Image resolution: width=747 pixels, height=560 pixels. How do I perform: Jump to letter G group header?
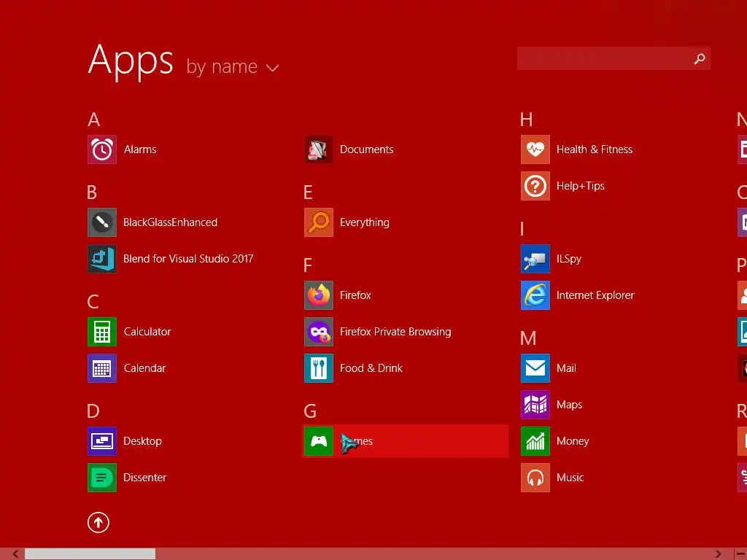[310, 411]
